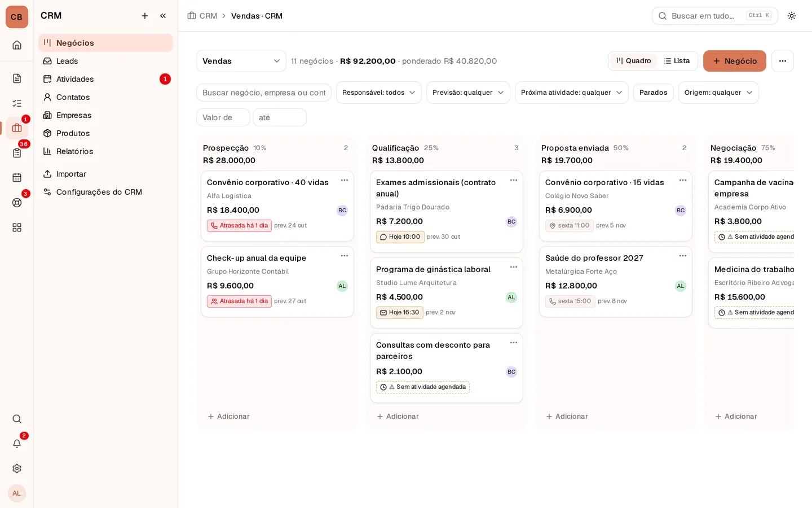Viewport: 812px width, 508px height.
Task: Focus the Buscar negócio search field
Action: coord(264,93)
